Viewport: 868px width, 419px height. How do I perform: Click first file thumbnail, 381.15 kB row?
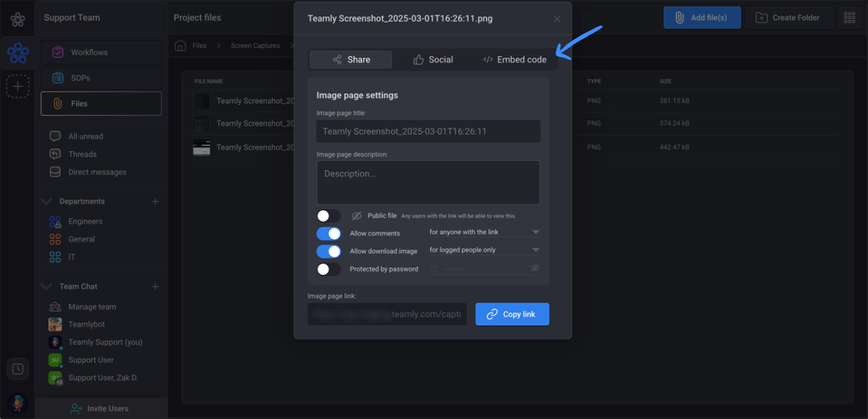[x=201, y=101]
